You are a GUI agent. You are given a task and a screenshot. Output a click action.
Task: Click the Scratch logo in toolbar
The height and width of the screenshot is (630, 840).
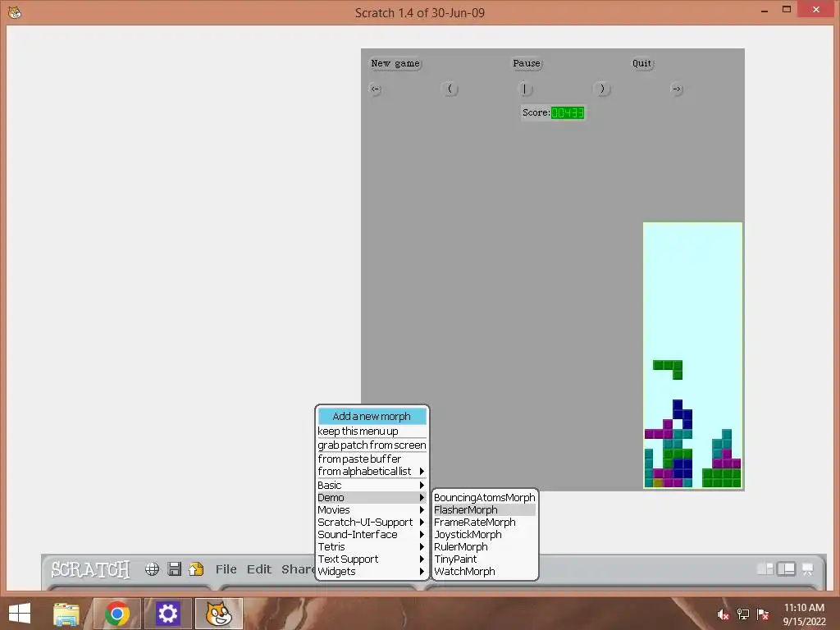click(90, 569)
